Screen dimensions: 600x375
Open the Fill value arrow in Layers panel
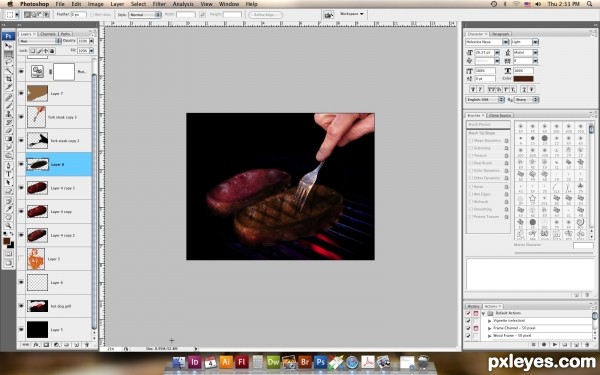[91, 51]
